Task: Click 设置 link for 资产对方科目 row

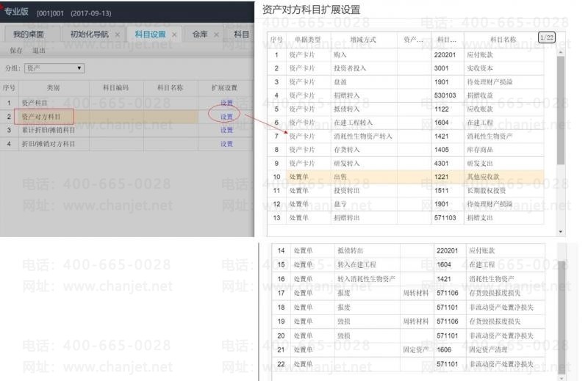Action: [x=226, y=117]
